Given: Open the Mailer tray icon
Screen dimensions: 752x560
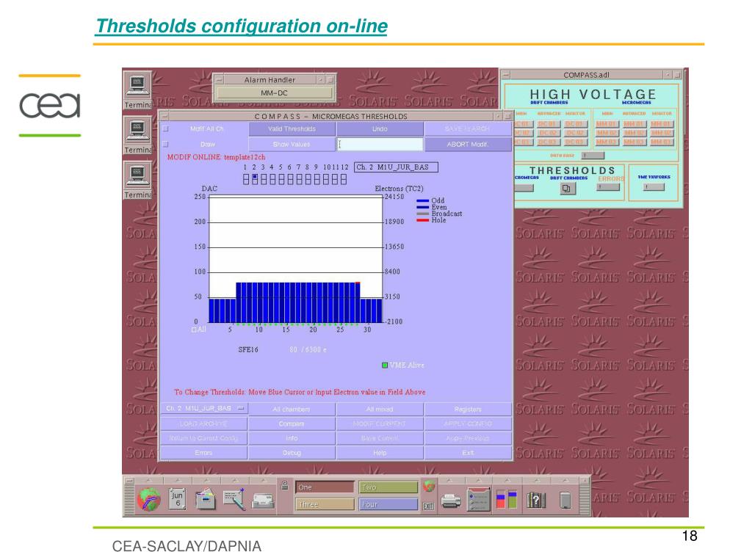Looking at the screenshot, I should pos(263,501).
